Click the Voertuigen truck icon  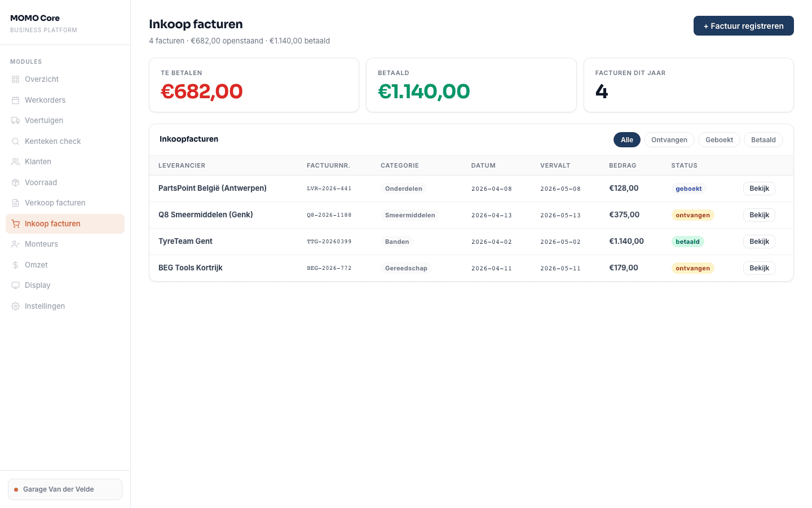tap(16, 121)
